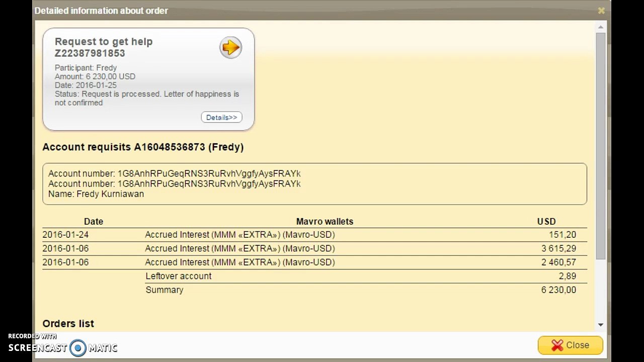Click the Mavro wallets column header
Image resolution: width=644 pixels, height=362 pixels.
coord(325,221)
